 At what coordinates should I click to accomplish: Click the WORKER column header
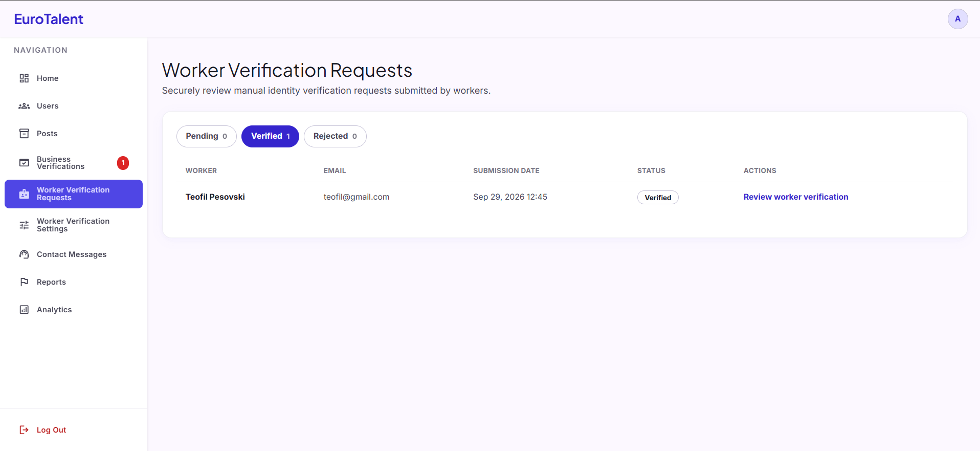pyautogui.click(x=201, y=170)
